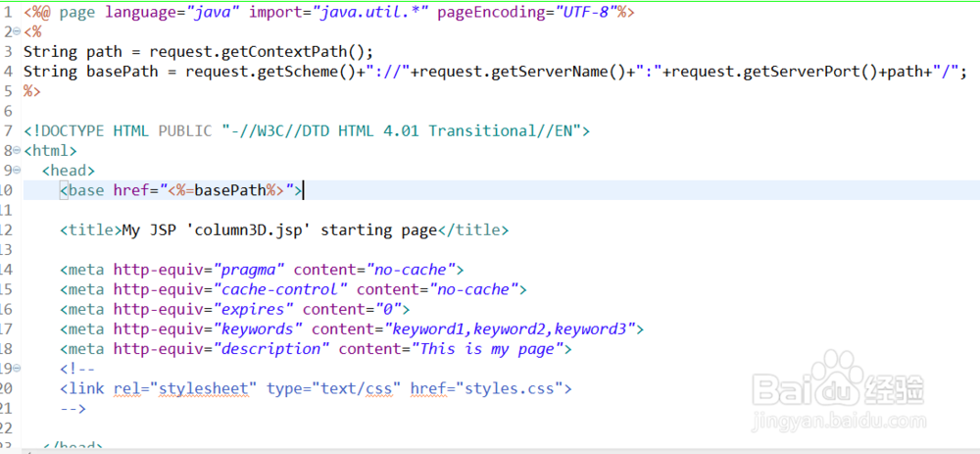The height and width of the screenshot is (454, 980).
Task: Collapse the head tag fold marker at line 9
Action: 18,171
